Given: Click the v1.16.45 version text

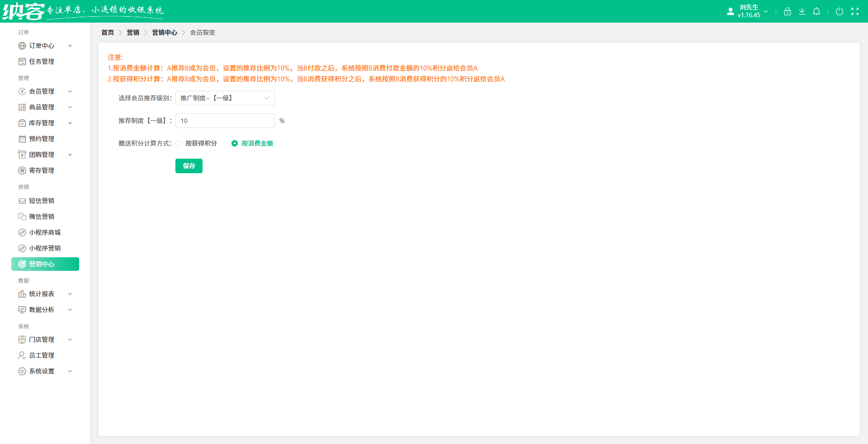Looking at the screenshot, I should 749,15.
